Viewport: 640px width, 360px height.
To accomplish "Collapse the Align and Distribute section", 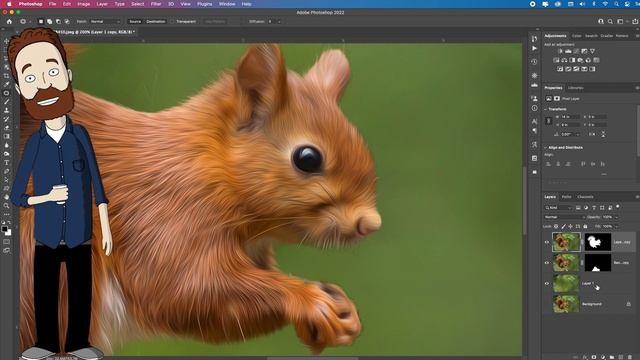I will click(x=546, y=147).
